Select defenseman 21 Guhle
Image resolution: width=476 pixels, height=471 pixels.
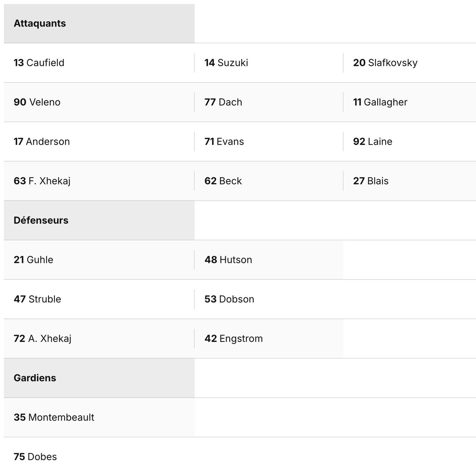click(x=33, y=260)
